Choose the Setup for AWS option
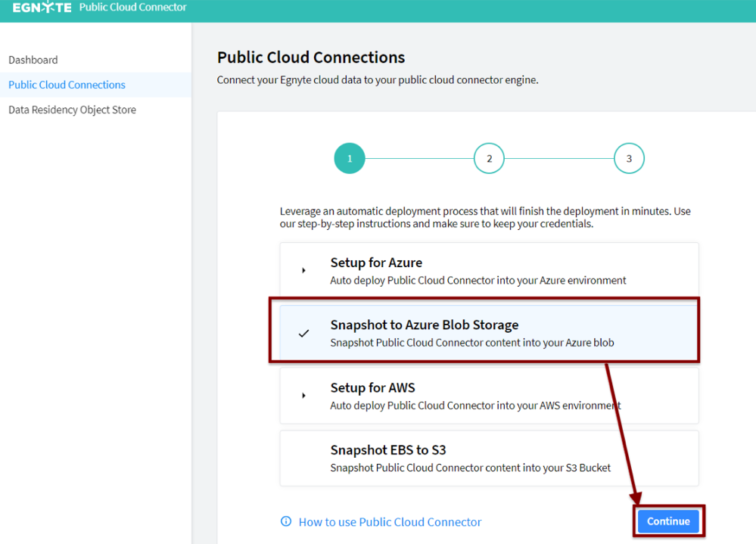756x544 pixels. (489, 396)
